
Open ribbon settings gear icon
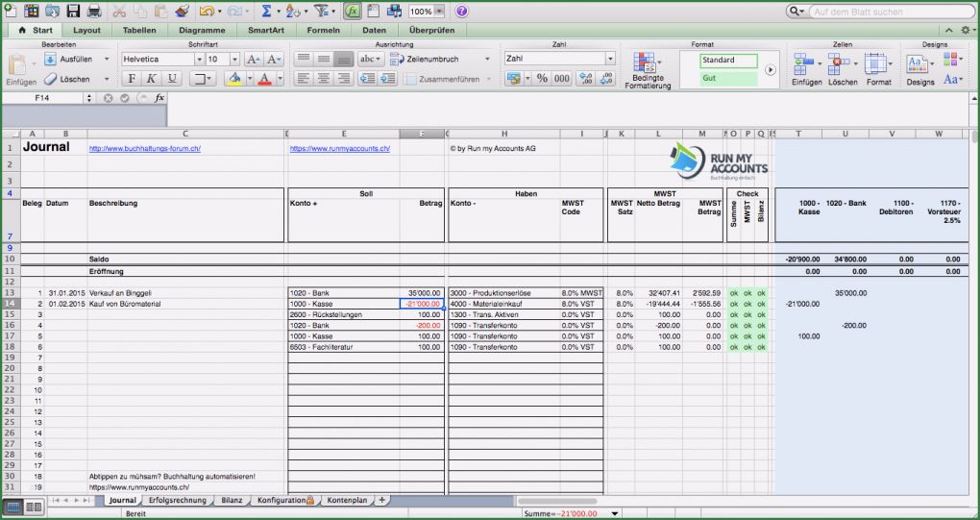coord(966,30)
